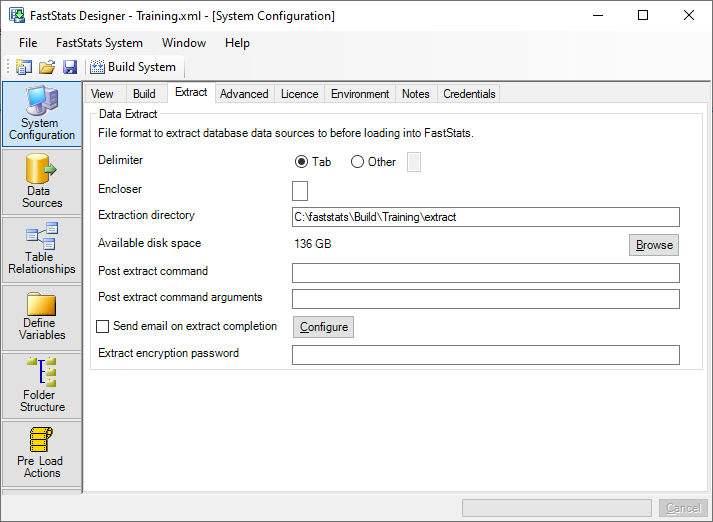Click the FastStats Designer title bar icon

coord(17,15)
